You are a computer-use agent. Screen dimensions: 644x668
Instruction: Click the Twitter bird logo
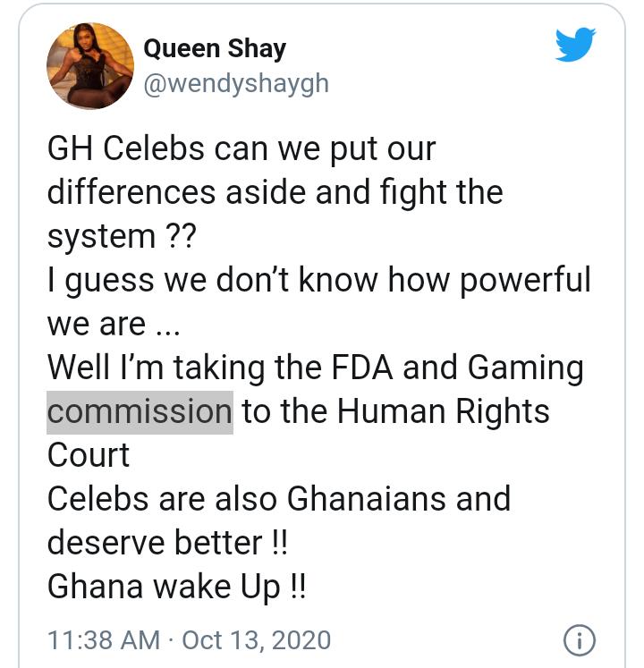coord(575,43)
